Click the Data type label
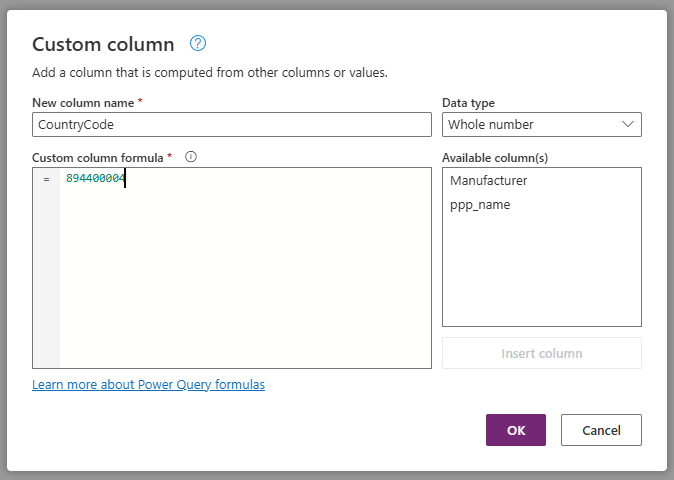The image size is (674, 480). (x=468, y=103)
